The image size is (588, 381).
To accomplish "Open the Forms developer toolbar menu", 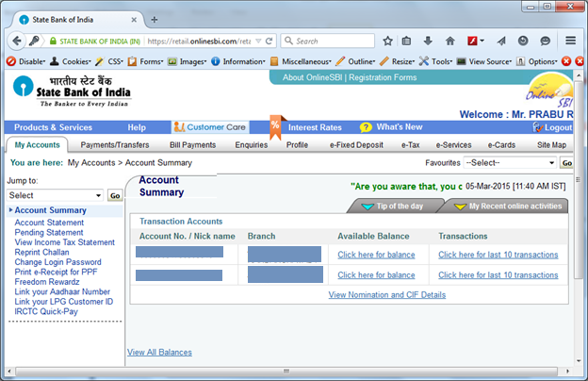I will click(146, 61).
